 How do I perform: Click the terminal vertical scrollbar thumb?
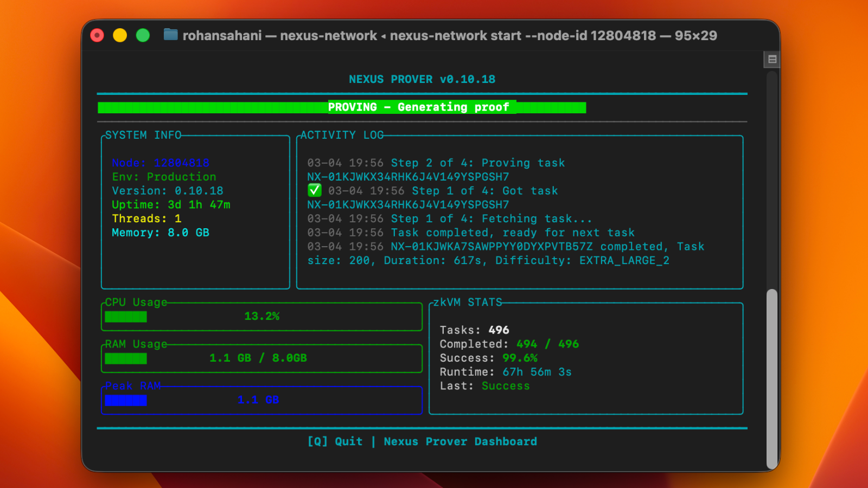coord(772,379)
